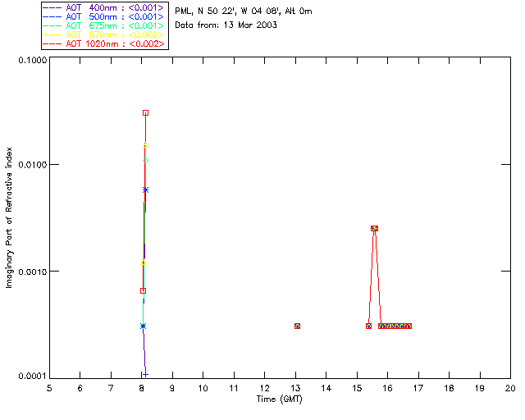Click the 'Imaginary Part of Refractive index' axis label
Image resolution: width=525 pixels, height=420 pixels.
point(9,217)
